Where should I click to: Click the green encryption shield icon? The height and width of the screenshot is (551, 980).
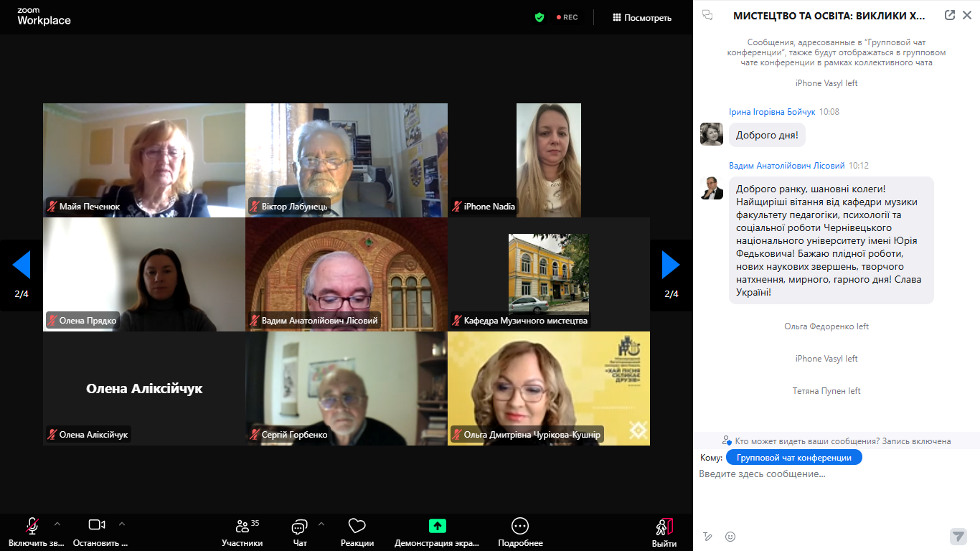[x=540, y=17]
